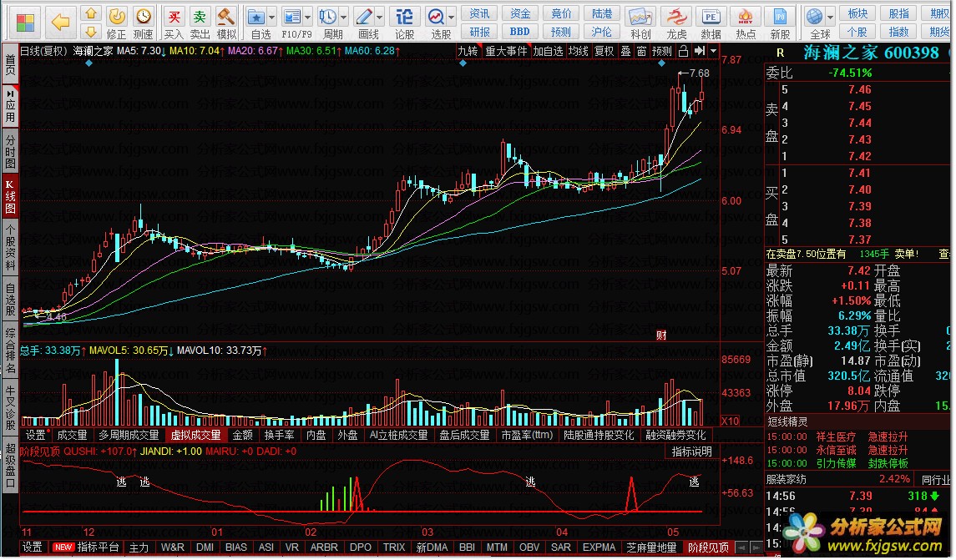Image resolution: width=956 pixels, height=560 pixels.
Task: Open the 论股 stock discussion icon
Action: click(404, 23)
